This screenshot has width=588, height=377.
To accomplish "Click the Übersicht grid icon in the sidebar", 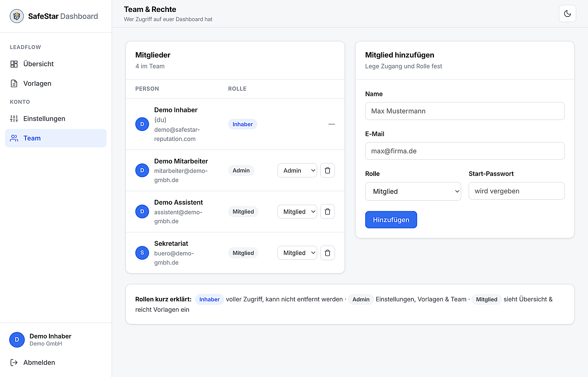I will click(14, 64).
